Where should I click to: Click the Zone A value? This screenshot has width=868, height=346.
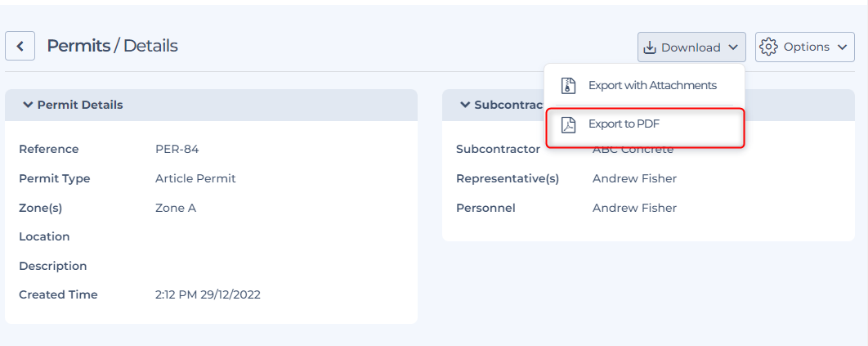point(176,208)
